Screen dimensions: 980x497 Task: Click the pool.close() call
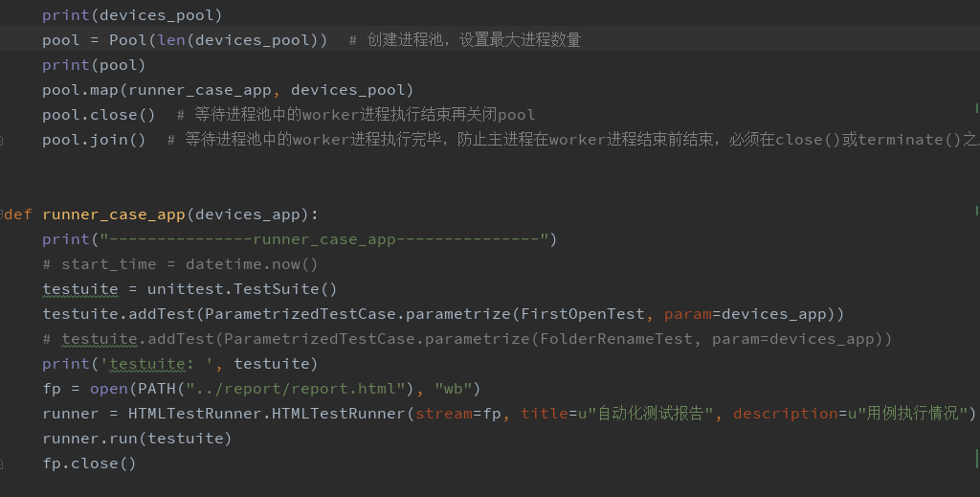[x=99, y=115]
